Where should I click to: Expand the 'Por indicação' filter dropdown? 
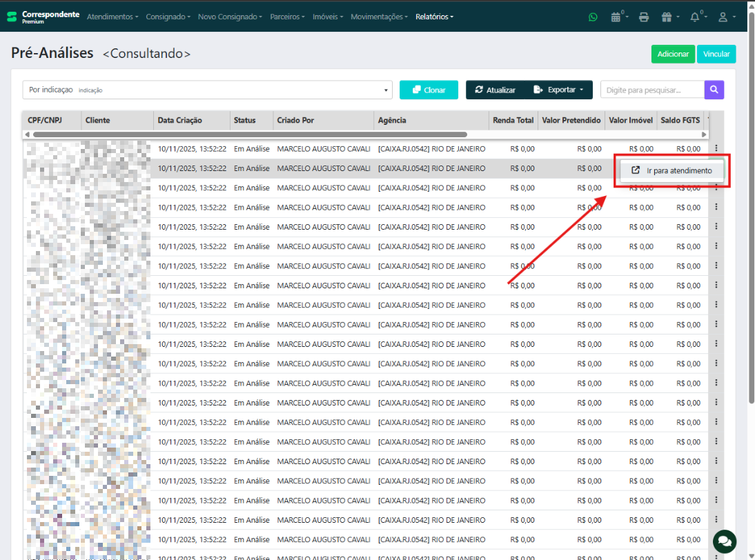coord(207,90)
